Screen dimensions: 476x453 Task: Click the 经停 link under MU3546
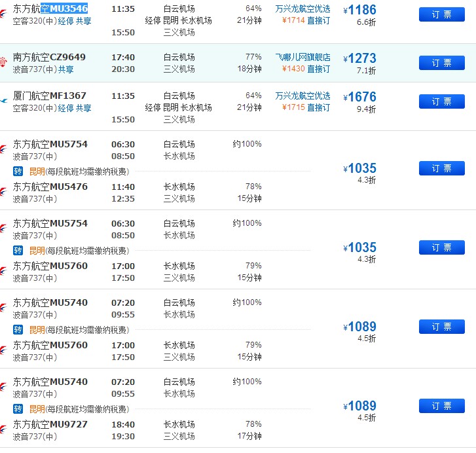[66, 21]
